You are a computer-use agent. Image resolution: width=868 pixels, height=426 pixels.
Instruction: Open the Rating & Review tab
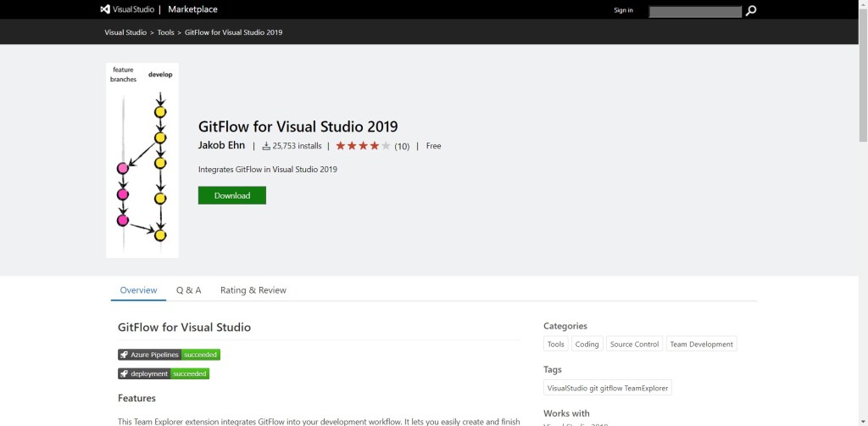click(253, 290)
